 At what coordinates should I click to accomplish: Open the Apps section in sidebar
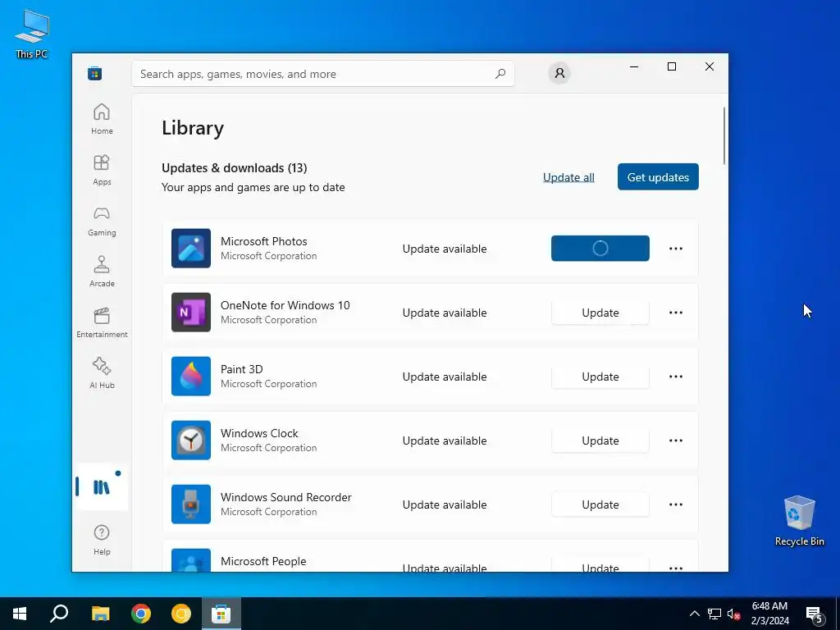tap(102, 170)
